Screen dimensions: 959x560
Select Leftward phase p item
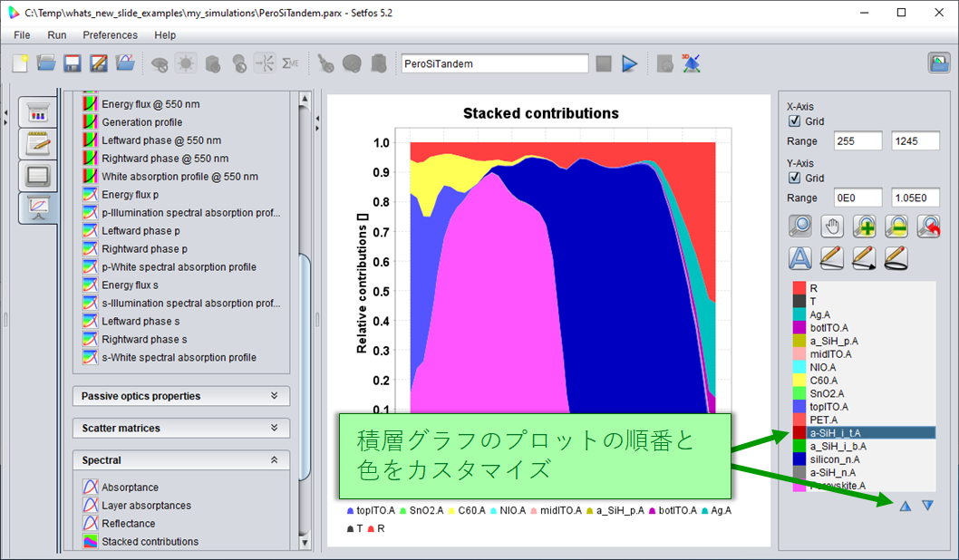[x=140, y=231]
